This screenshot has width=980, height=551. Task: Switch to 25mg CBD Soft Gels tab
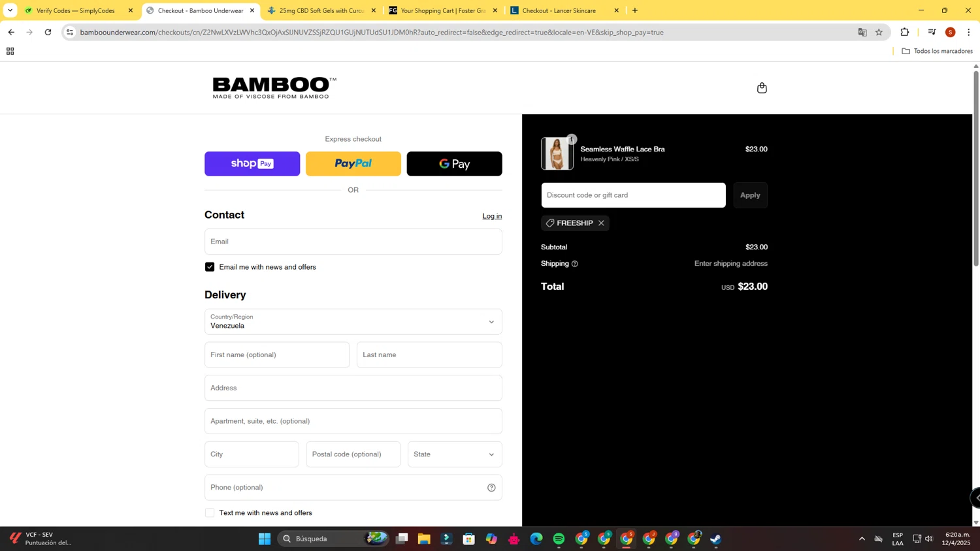pyautogui.click(x=321, y=10)
